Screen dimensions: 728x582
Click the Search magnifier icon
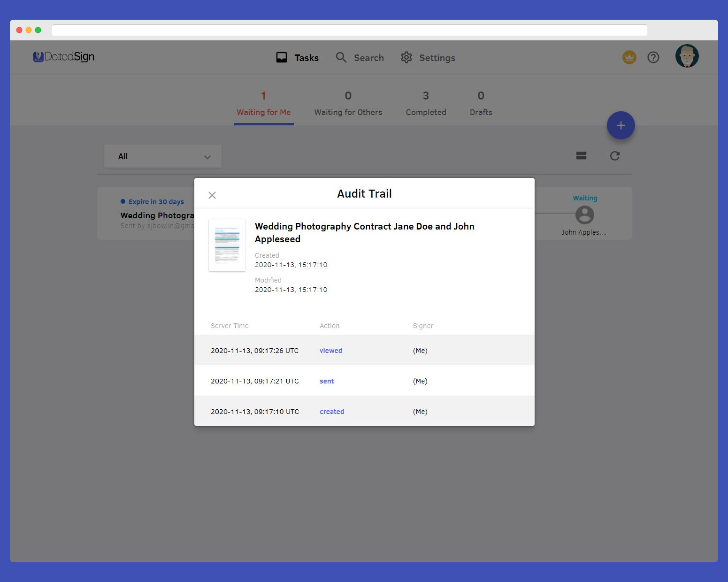click(x=341, y=58)
